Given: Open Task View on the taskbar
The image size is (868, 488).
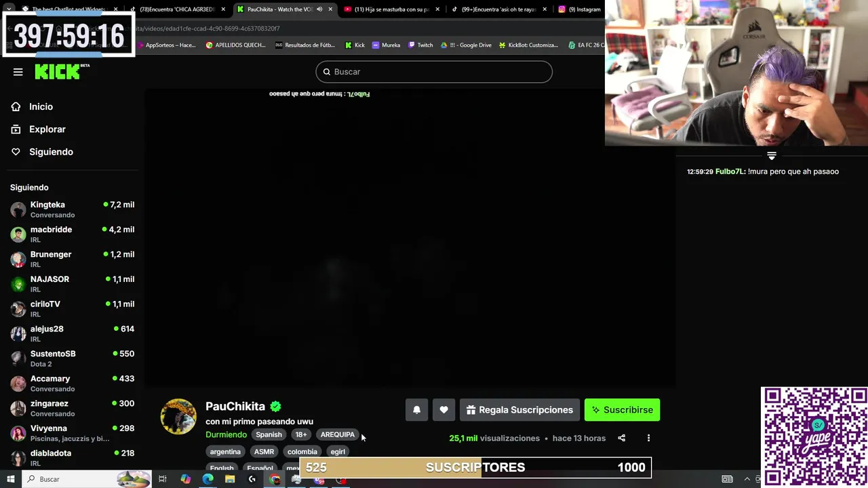Looking at the screenshot, I should [x=163, y=479].
